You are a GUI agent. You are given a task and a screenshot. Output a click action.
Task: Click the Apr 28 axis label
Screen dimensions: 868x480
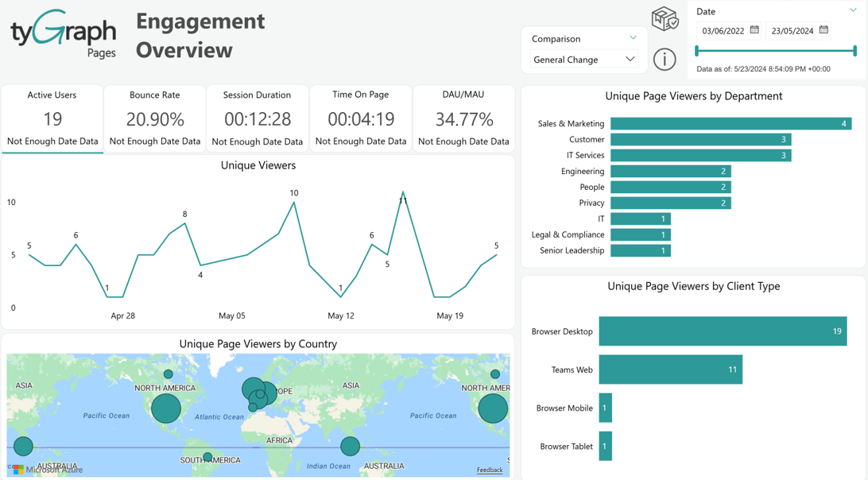click(x=123, y=315)
